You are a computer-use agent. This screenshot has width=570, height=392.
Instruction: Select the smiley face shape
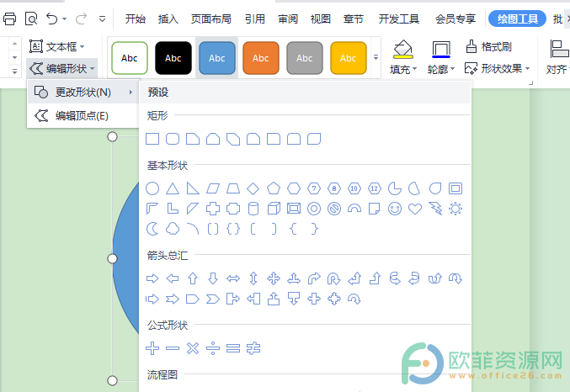click(395, 209)
